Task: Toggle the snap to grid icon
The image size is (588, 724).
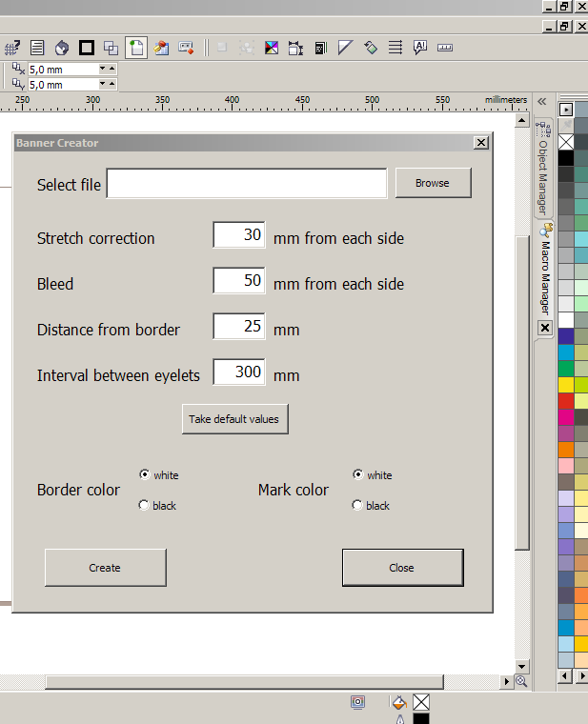Action: [12, 48]
